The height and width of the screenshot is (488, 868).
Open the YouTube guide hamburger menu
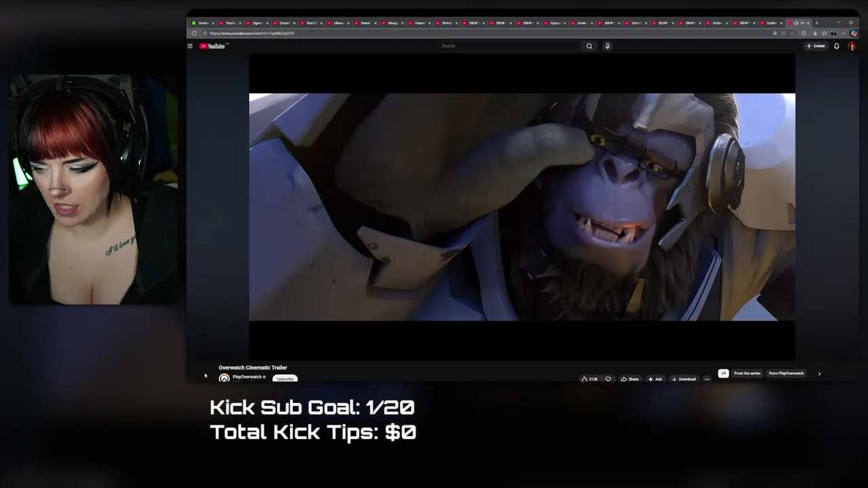point(190,46)
